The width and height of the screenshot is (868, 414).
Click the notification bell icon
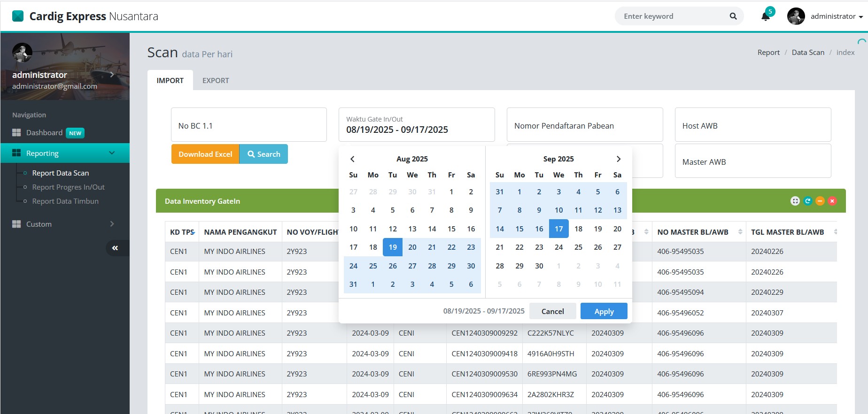coord(765,16)
